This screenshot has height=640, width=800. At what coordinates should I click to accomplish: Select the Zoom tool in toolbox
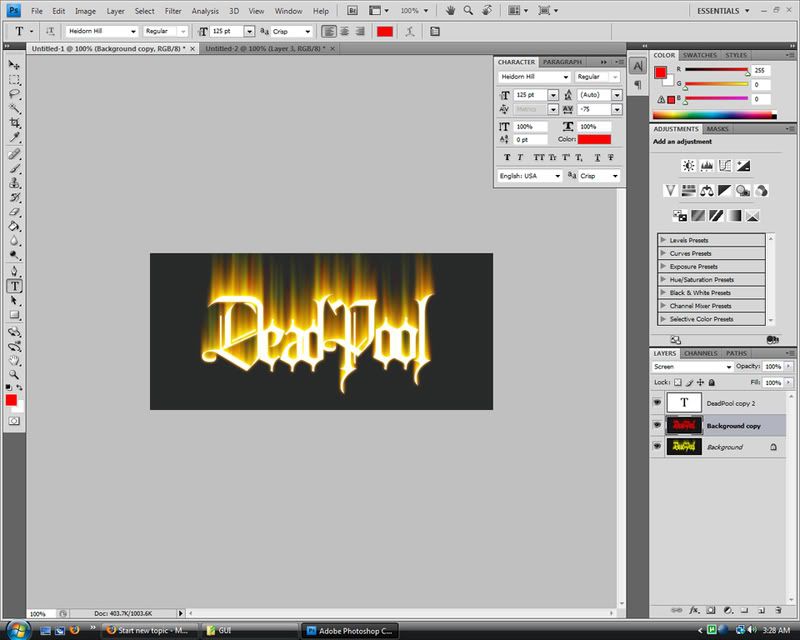[x=14, y=375]
